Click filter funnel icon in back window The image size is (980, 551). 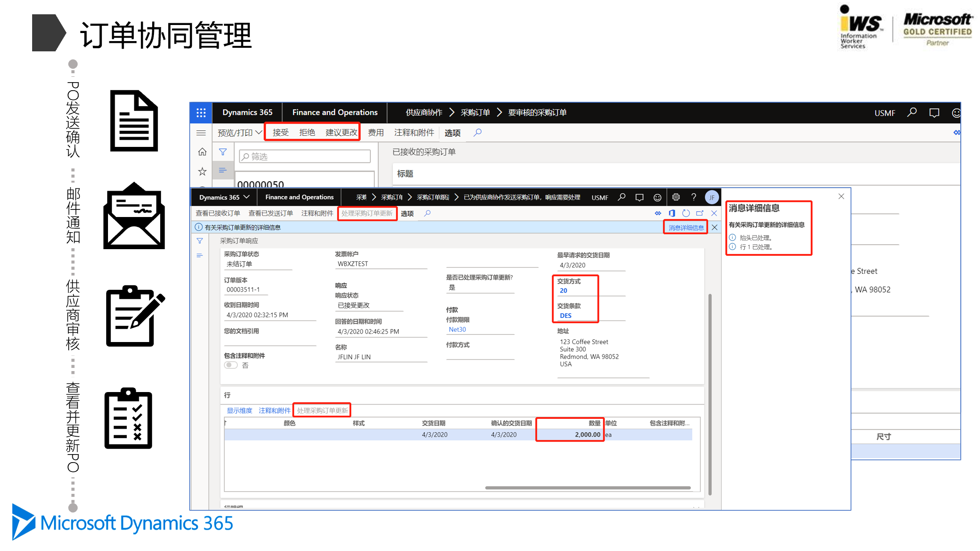coord(223,152)
